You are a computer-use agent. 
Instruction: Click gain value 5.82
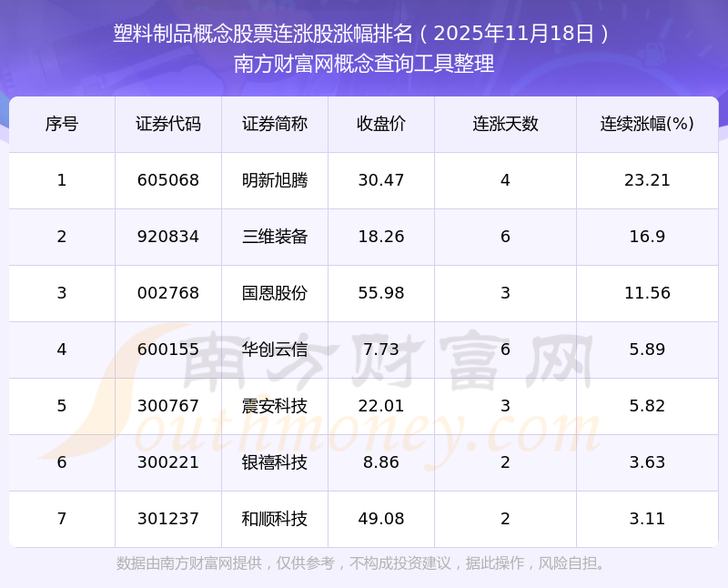click(647, 406)
